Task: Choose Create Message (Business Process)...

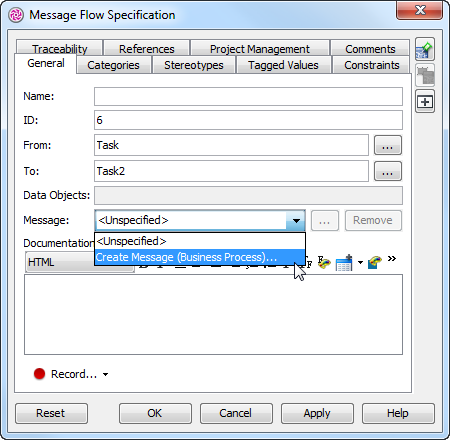Action: 200,257
